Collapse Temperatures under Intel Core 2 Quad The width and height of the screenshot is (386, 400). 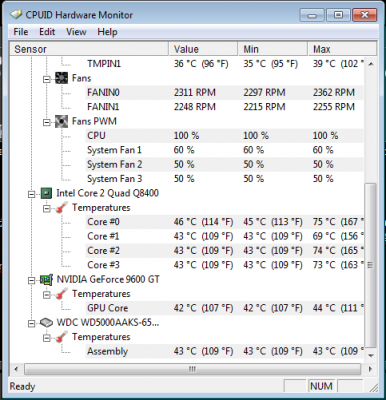point(47,209)
